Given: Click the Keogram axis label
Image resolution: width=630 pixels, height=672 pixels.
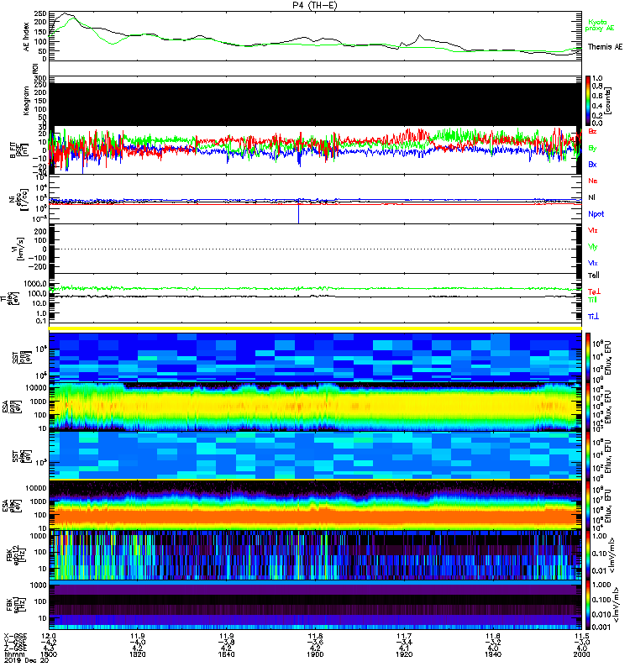Looking at the screenshot, I should 26,100.
